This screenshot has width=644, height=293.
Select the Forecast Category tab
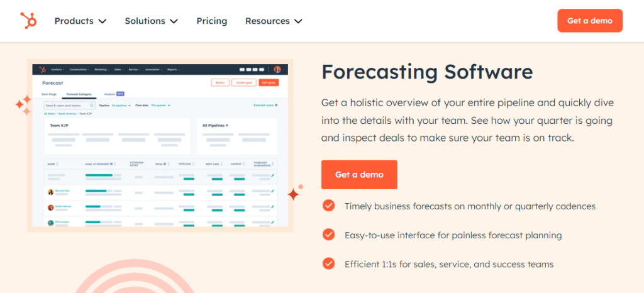coord(79,94)
